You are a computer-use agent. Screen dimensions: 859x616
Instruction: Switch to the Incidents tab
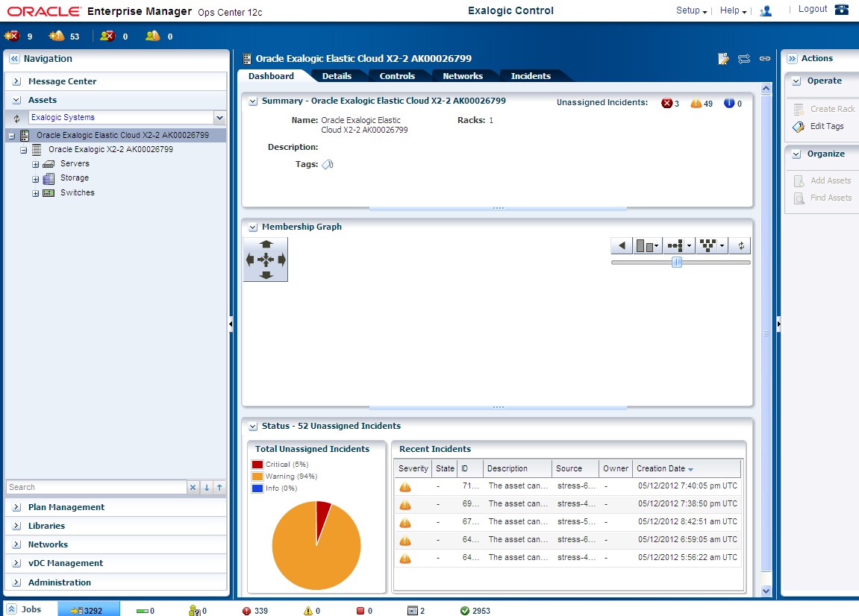[x=531, y=76]
